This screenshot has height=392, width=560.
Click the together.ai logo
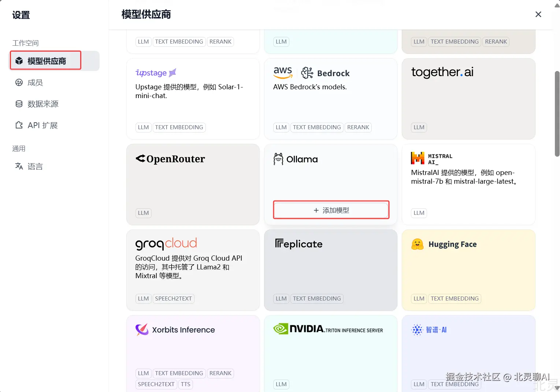coord(442,72)
